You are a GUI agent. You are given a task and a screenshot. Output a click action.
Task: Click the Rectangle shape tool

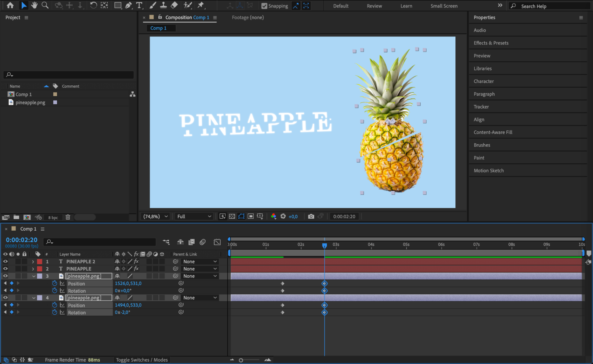[117, 5]
